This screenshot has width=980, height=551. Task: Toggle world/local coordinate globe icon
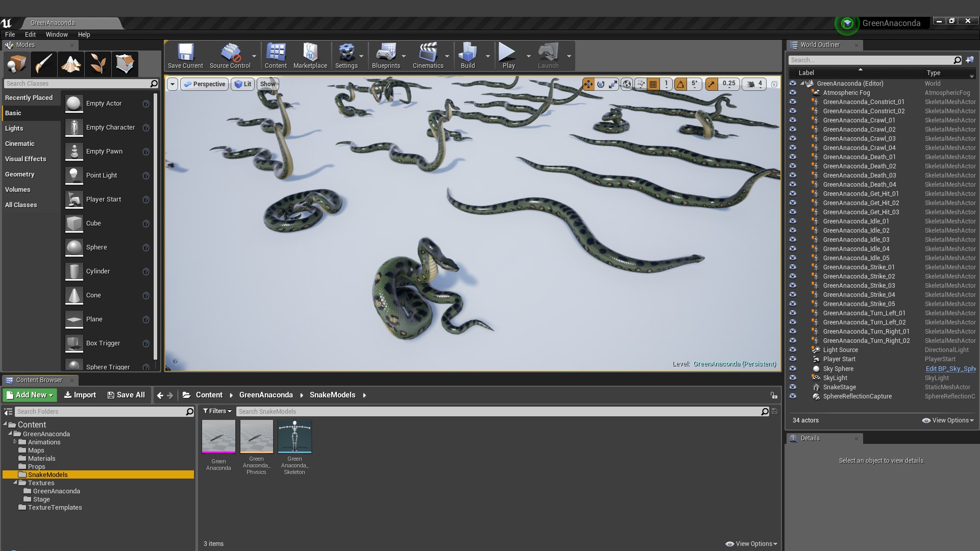pyautogui.click(x=627, y=84)
